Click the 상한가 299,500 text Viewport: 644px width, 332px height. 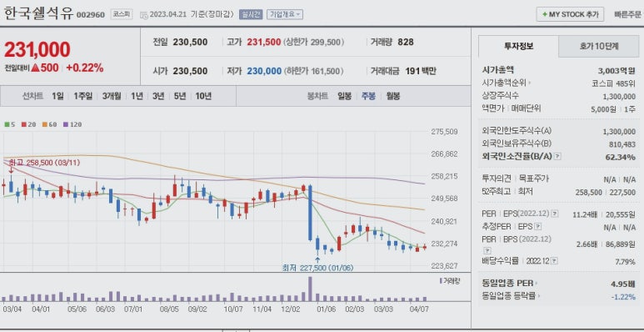pos(313,43)
